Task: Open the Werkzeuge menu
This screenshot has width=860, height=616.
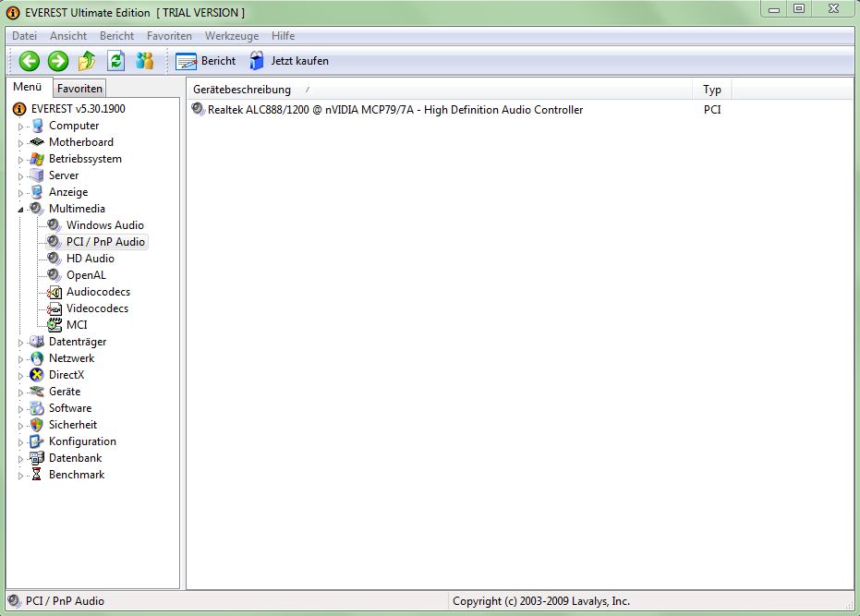Action: 232,36
